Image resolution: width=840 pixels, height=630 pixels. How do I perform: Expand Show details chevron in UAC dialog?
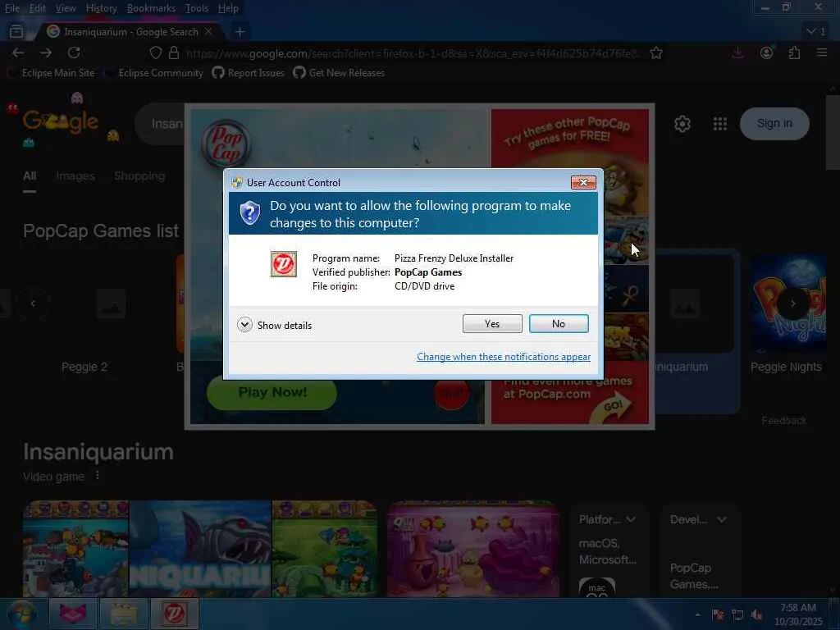[x=244, y=325]
